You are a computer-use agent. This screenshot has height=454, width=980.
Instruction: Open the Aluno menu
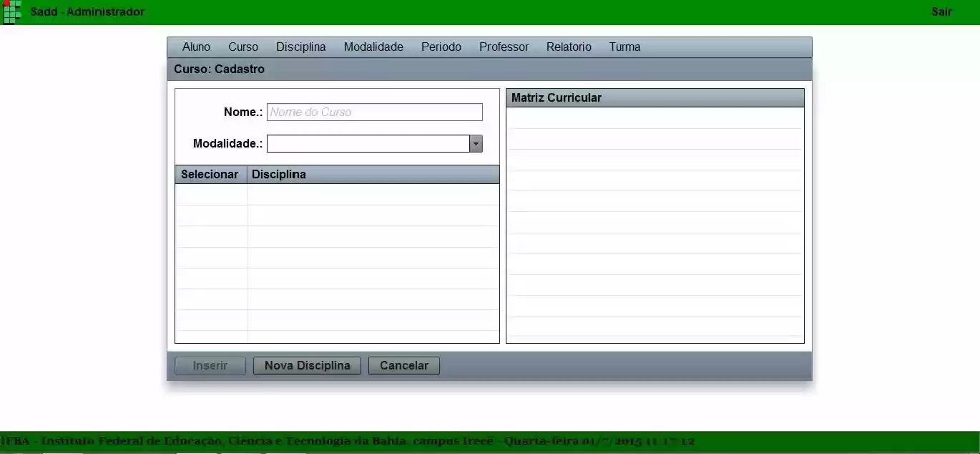pyautogui.click(x=195, y=47)
